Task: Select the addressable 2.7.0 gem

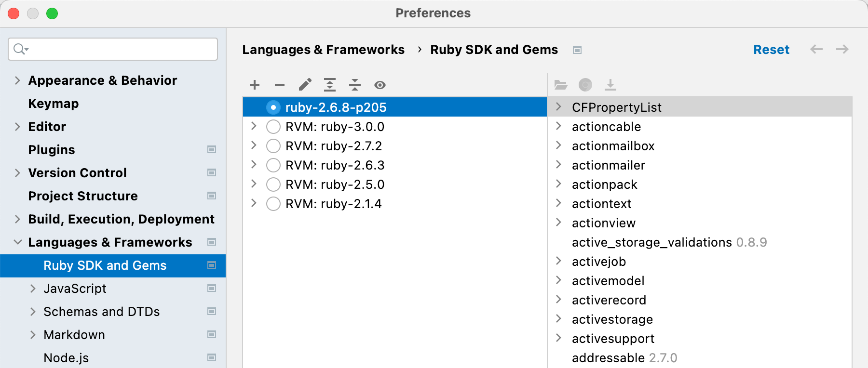Action: tap(624, 358)
